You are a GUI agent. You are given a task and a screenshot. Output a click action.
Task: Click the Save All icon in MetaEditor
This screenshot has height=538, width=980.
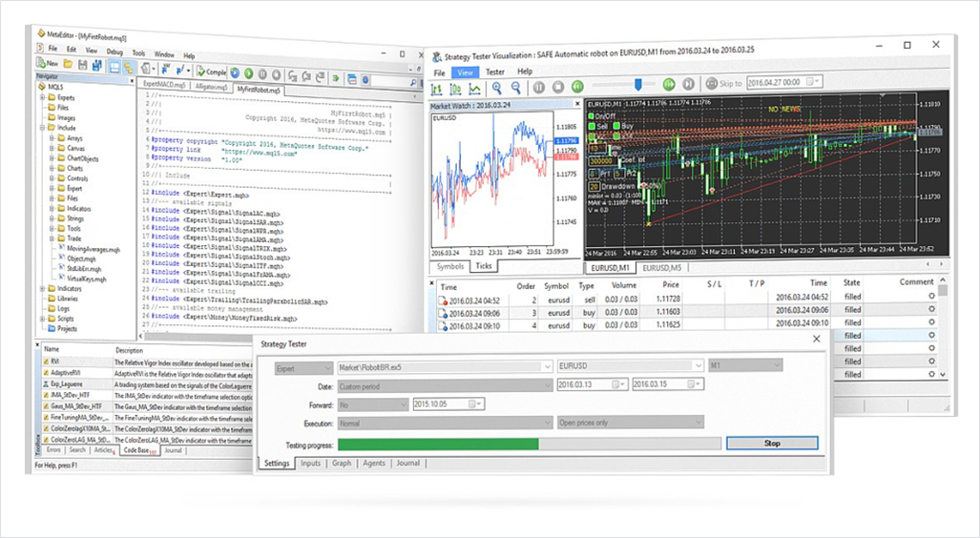click(x=97, y=65)
